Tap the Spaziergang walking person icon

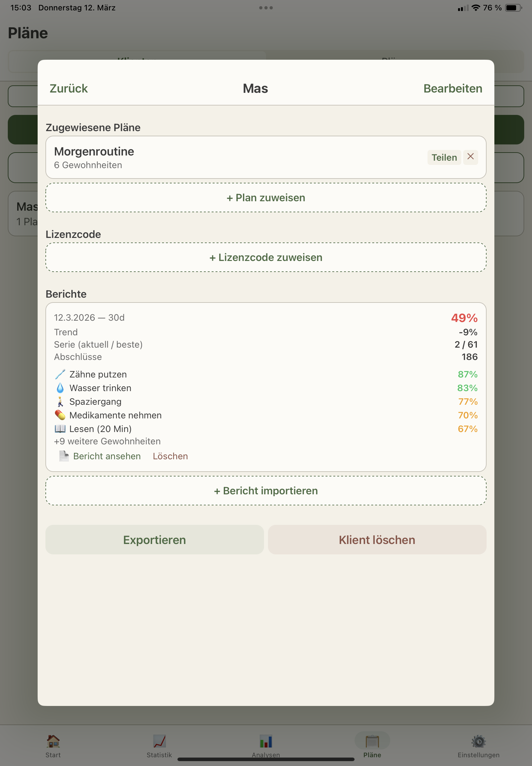[x=60, y=402]
